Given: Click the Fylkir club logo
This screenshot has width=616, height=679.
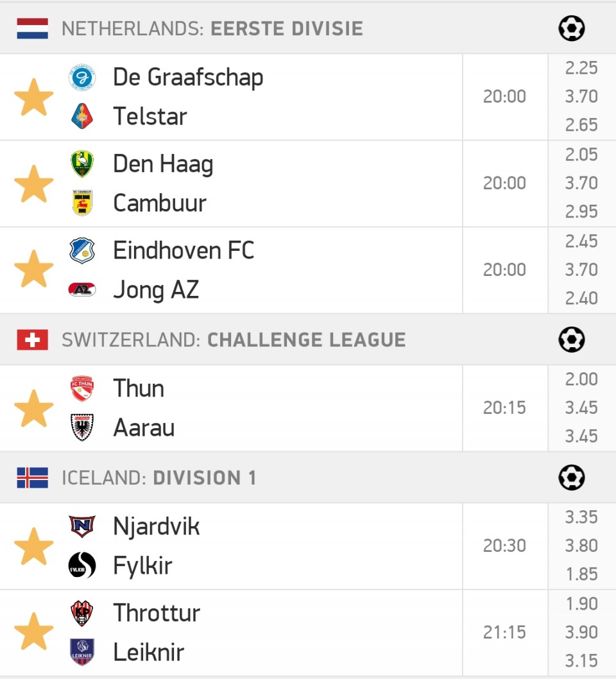Looking at the screenshot, I should coord(82,565).
